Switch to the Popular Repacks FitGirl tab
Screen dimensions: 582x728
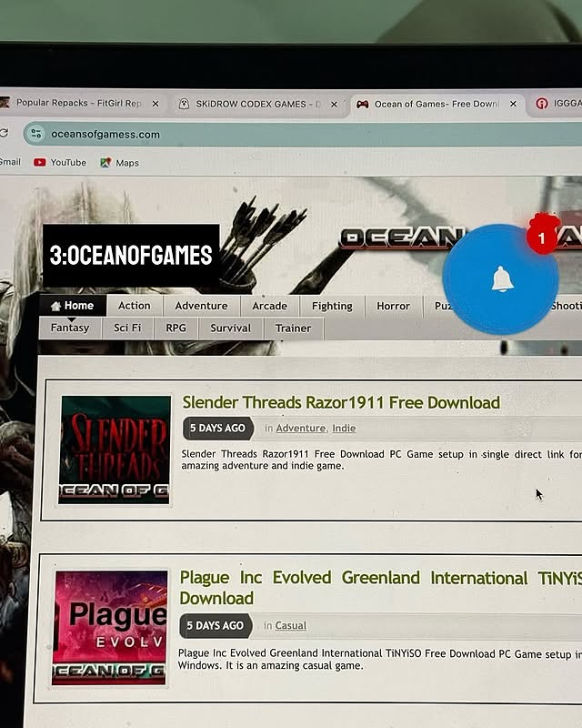(79, 103)
